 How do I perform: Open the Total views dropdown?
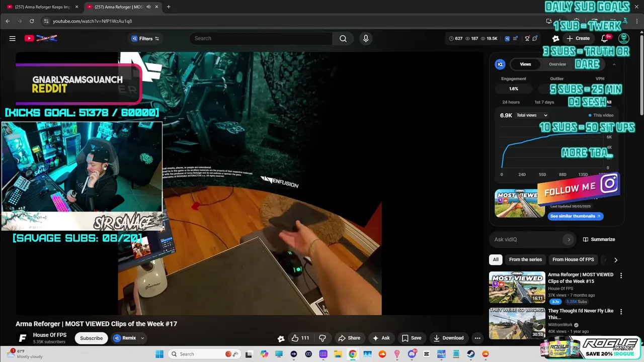tap(532, 115)
